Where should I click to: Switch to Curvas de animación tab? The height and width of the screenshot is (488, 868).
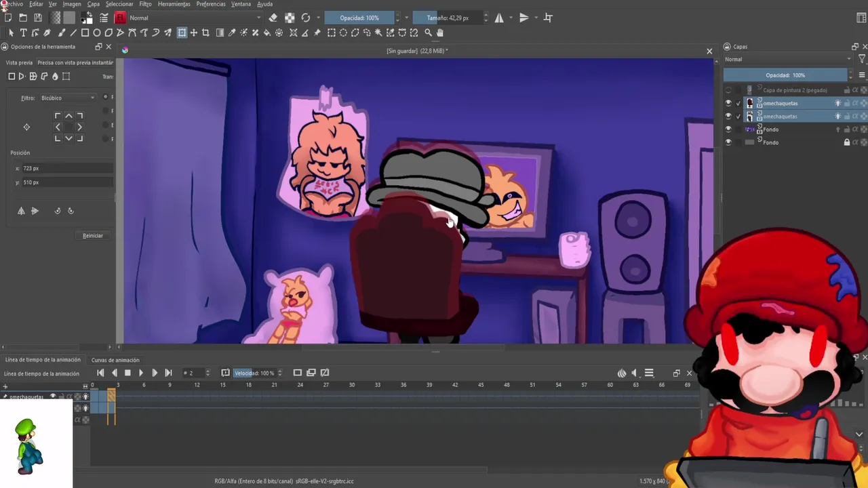[x=115, y=360]
